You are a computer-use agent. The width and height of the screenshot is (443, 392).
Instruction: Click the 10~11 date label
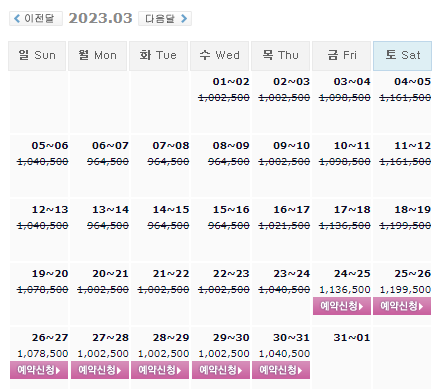[x=352, y=146]
